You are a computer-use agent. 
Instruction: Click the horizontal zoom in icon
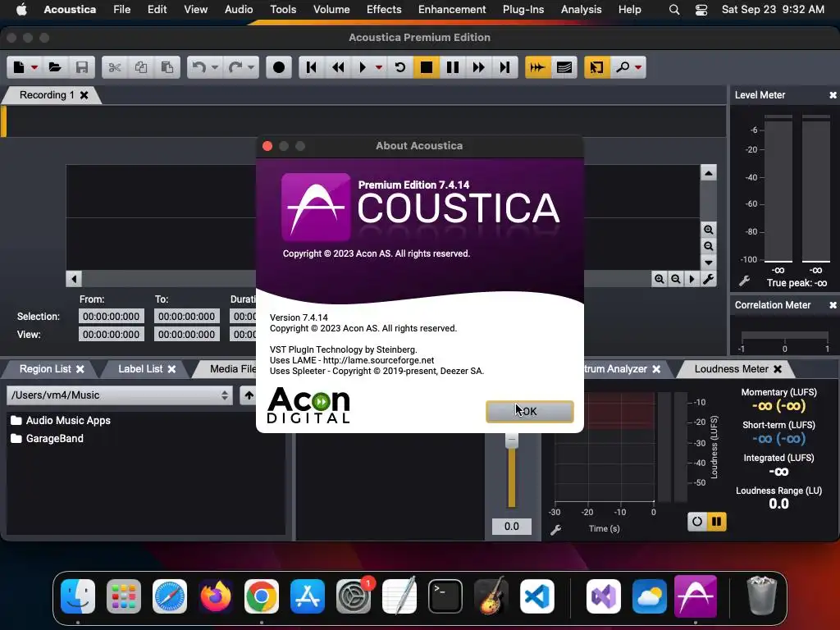click(x=660, y=279)
